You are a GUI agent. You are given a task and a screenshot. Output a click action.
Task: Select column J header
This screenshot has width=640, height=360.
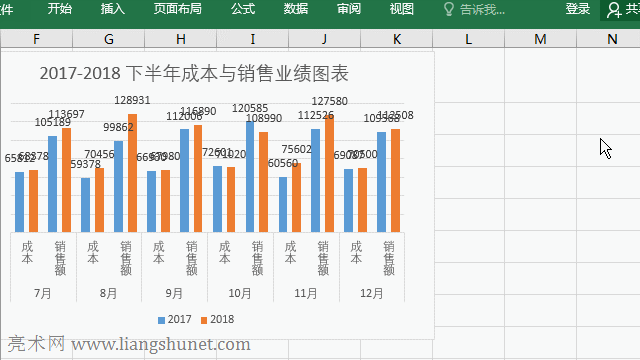[x=324, y=39]
